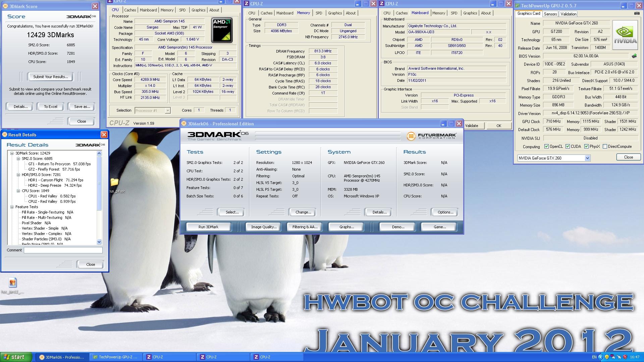Screen dimensions: 644x362
Task: Click the plain jet tray icon
Action: (619, 357)
